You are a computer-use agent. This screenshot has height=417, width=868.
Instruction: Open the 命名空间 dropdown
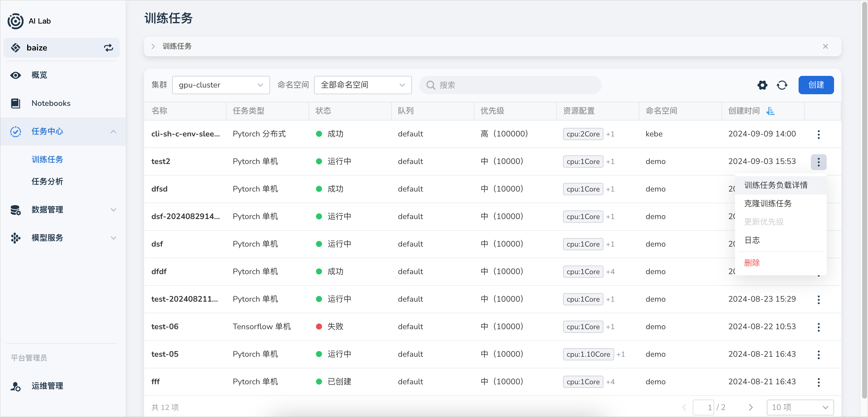tap(362, 85)
